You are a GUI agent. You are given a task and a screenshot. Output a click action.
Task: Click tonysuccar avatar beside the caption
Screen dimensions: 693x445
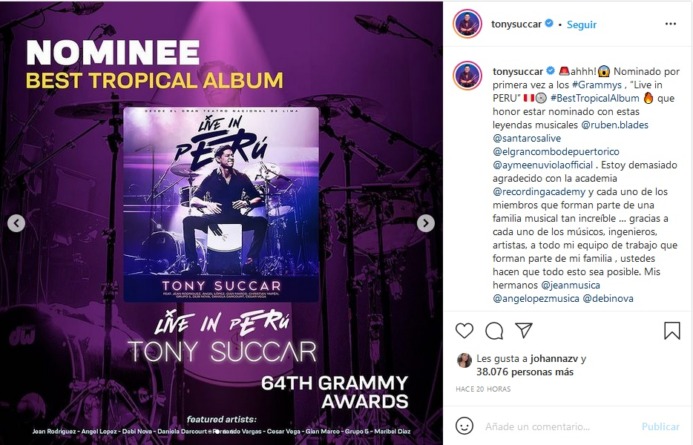[465, 73]
